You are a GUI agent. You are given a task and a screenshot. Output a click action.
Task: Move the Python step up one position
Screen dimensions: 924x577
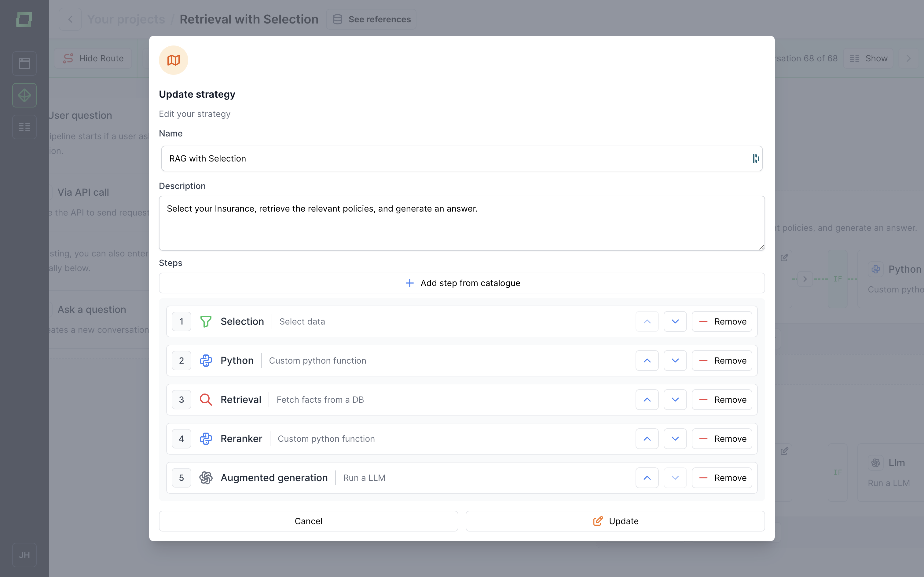pyautogui.click(x=647, y=360)
